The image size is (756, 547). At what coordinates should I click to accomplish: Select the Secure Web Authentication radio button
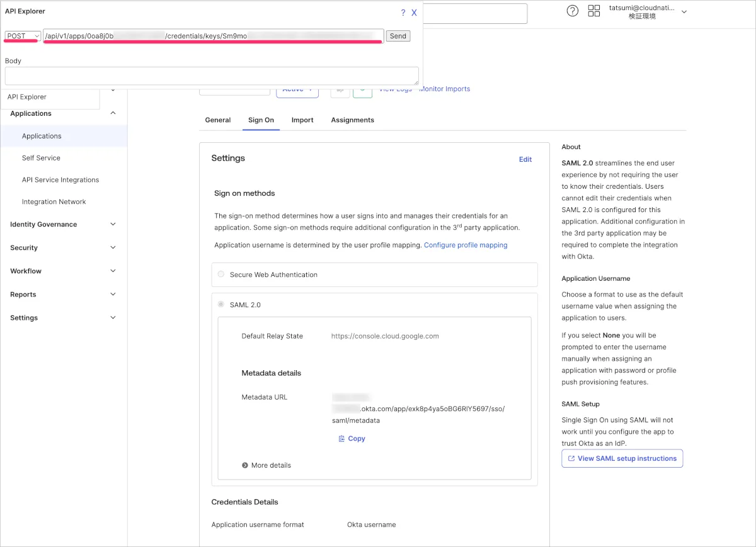(220, 274)
